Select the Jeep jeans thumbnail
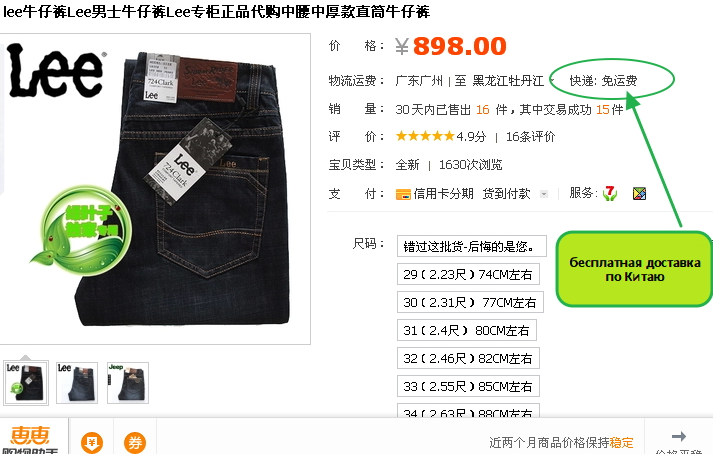This screenshot has height=454, width=713. [x=128, y=383]
